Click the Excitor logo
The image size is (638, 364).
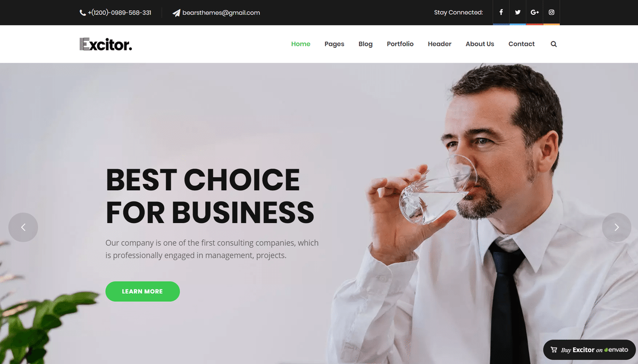(106, 44)
